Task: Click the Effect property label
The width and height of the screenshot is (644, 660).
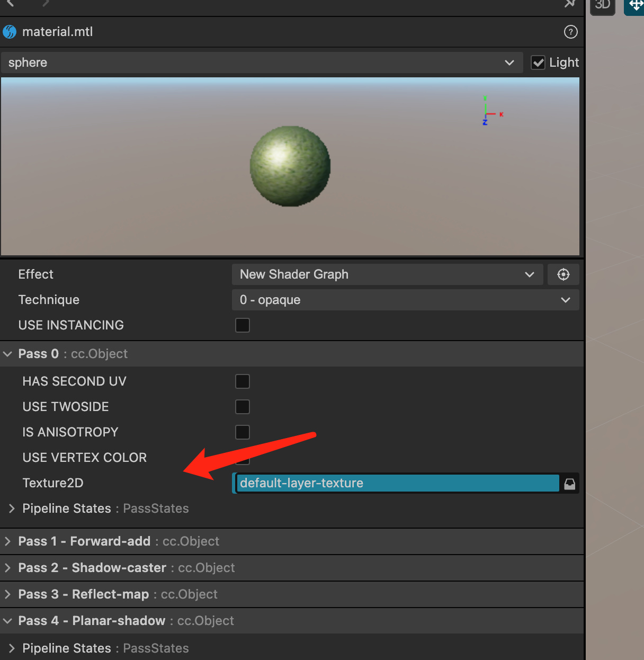Action: pos(36,274)
